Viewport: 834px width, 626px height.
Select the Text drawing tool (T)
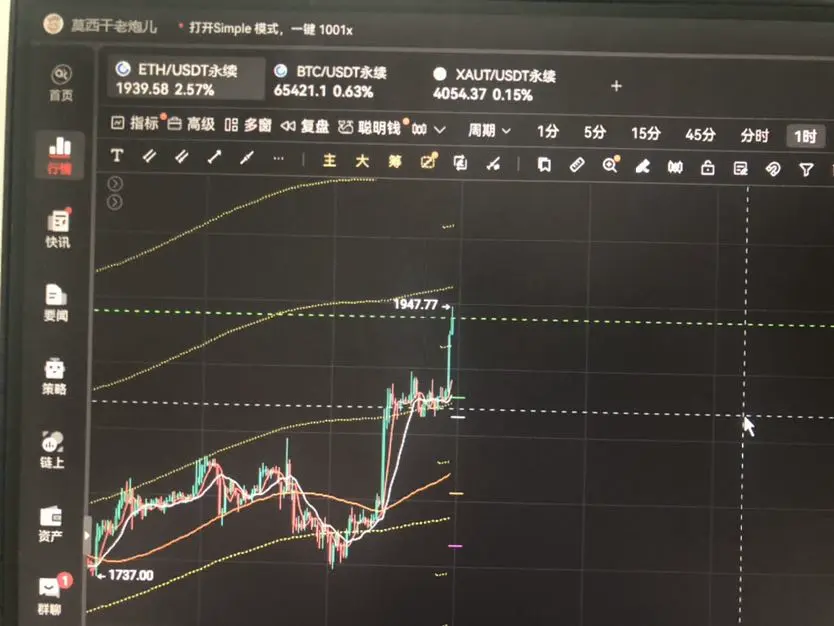117,156
